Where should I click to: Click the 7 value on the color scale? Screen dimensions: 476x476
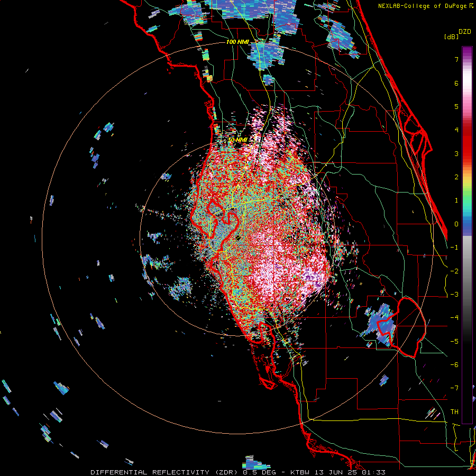(456, 59)
